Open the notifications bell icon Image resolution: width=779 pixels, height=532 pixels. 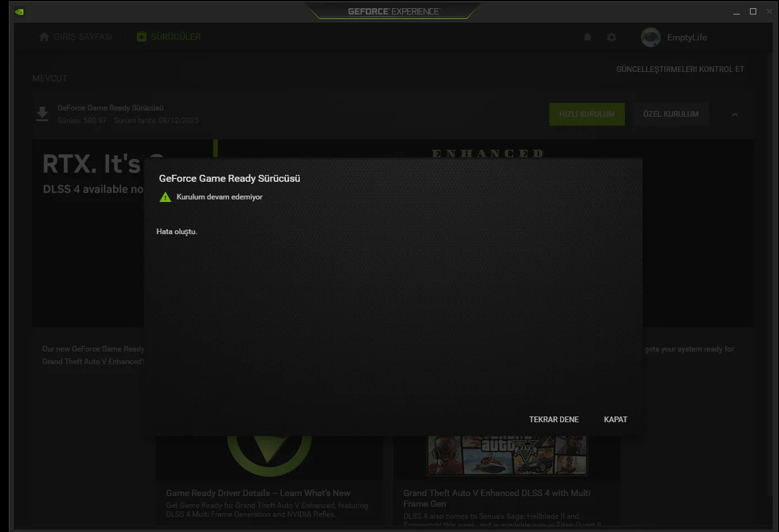pos(587,37)
